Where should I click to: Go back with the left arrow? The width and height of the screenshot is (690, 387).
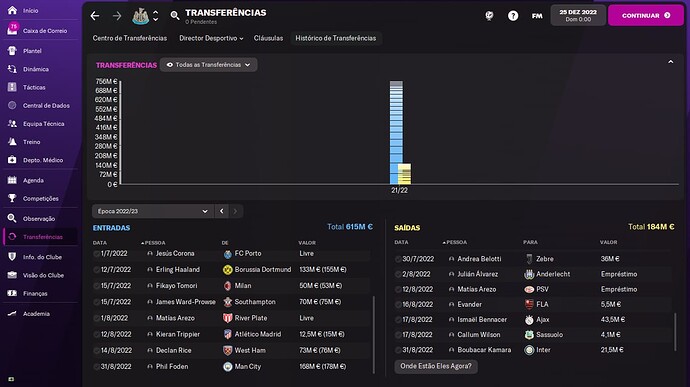tap(95, 16)
